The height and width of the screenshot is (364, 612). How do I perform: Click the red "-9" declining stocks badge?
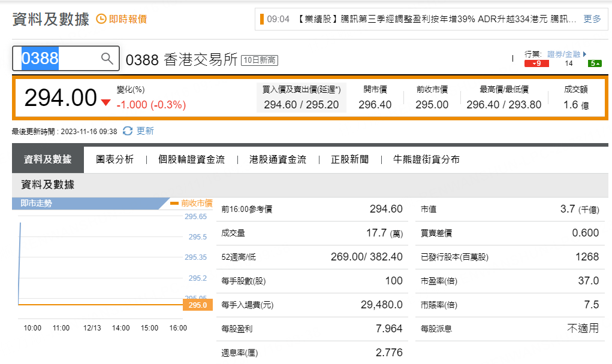pos(536,63)
